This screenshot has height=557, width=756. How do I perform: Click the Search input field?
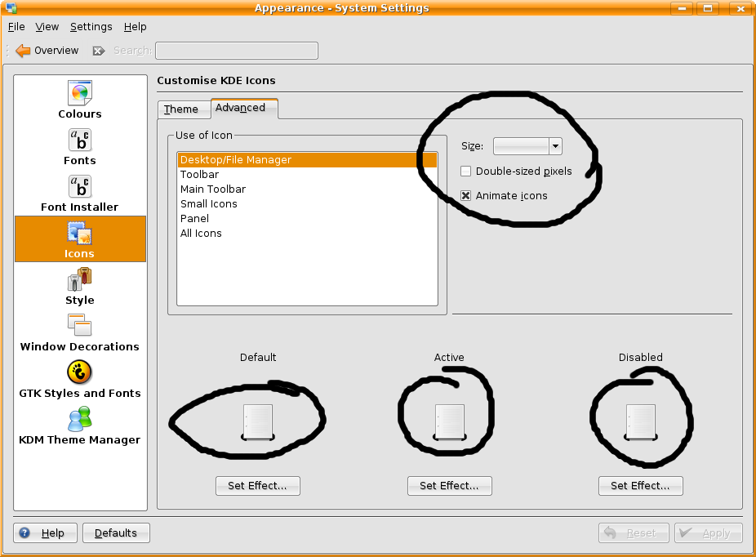pyautogui.click(x=237, y=51)
